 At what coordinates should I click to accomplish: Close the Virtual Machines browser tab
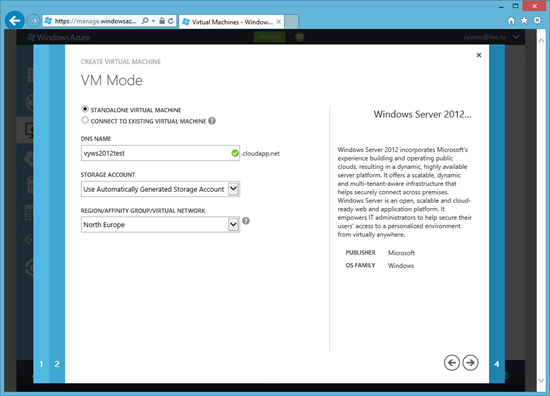(279, 22)
